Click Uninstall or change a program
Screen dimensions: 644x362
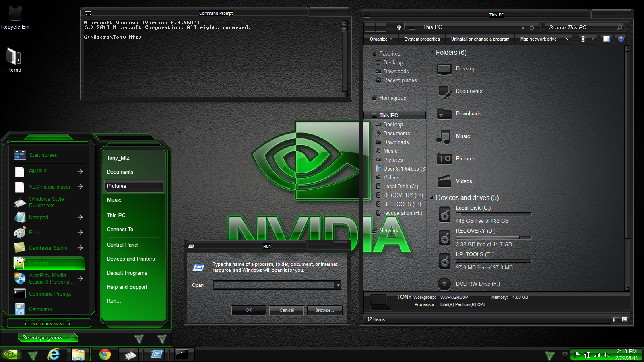pyautogui.click(x=480, y=39)
